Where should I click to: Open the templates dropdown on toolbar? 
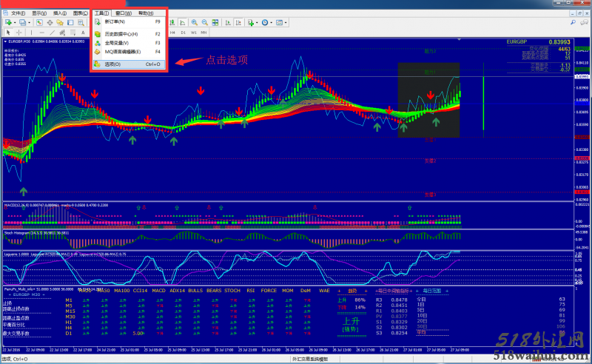282,23
